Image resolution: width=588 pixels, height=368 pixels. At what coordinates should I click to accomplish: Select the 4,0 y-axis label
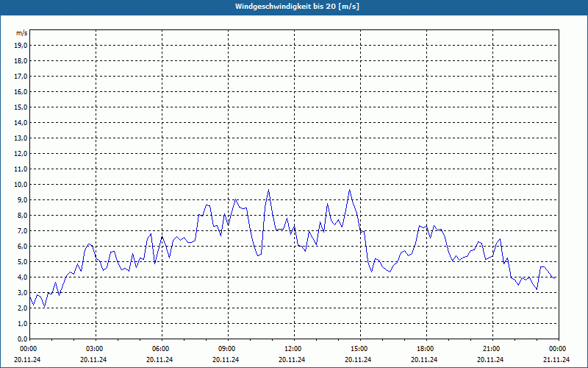(x=23, y=277)
